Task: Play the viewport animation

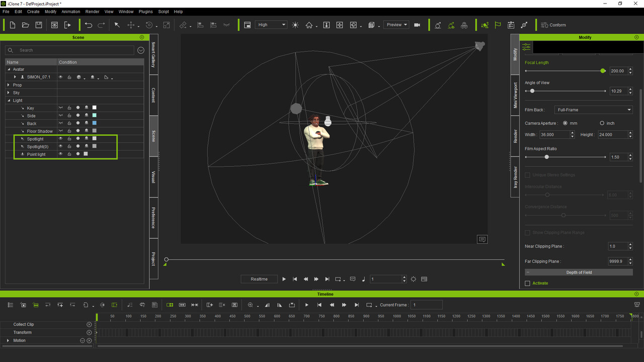Action: click(284, 279)
